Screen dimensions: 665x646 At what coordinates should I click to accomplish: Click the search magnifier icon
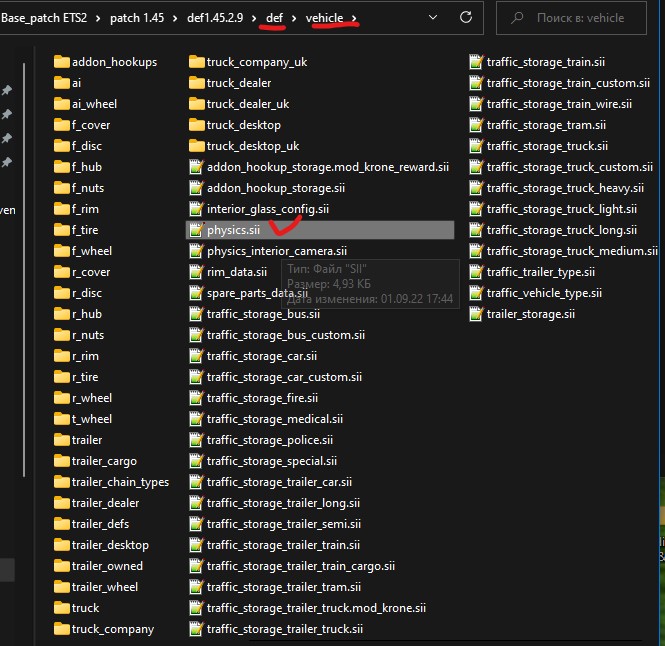pos(517,18)
